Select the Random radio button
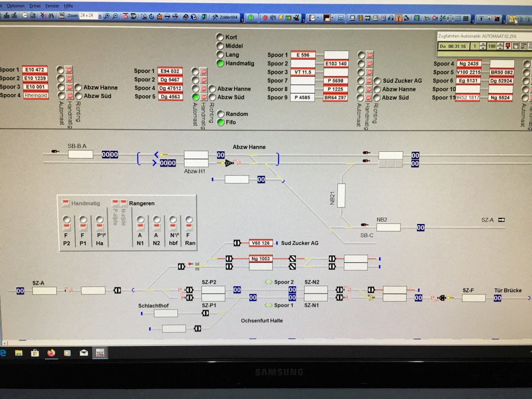 click(220, 114)
